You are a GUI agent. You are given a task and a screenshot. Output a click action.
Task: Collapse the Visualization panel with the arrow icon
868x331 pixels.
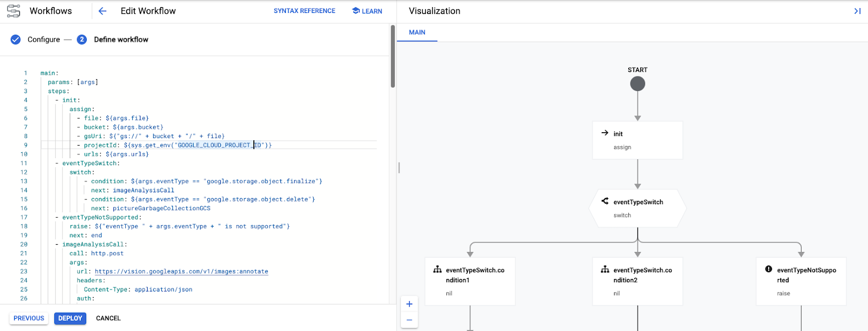click(x=857, y=11)
